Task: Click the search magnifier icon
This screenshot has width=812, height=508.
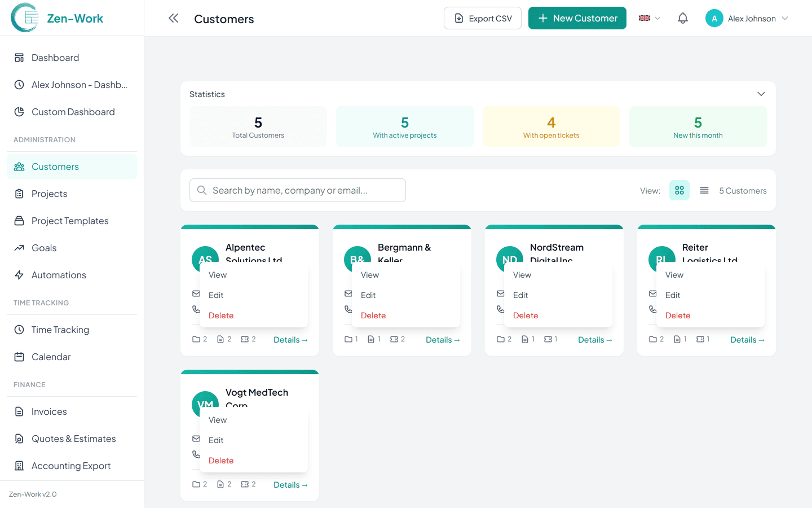Action: [201, 190]
